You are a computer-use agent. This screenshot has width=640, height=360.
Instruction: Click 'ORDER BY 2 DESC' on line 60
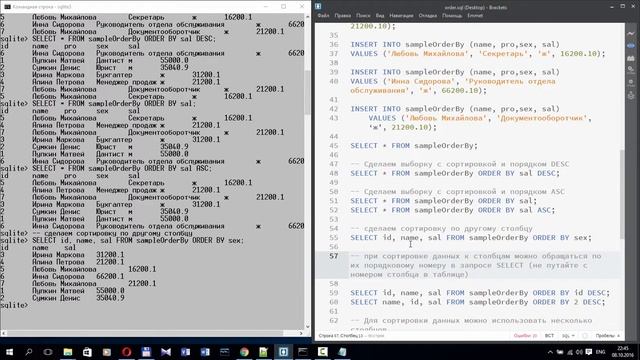(x=567, y=302)
